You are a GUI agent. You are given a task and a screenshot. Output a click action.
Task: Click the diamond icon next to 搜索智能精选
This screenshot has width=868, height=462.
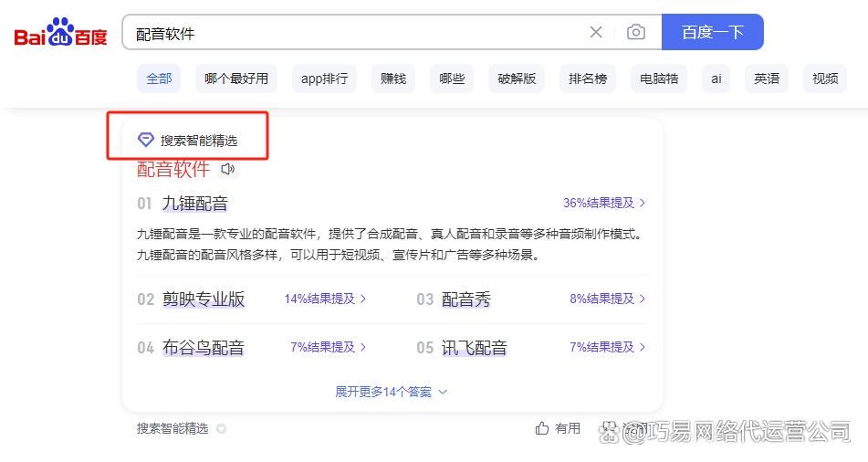pyautogui.click(x=145, y=140)
